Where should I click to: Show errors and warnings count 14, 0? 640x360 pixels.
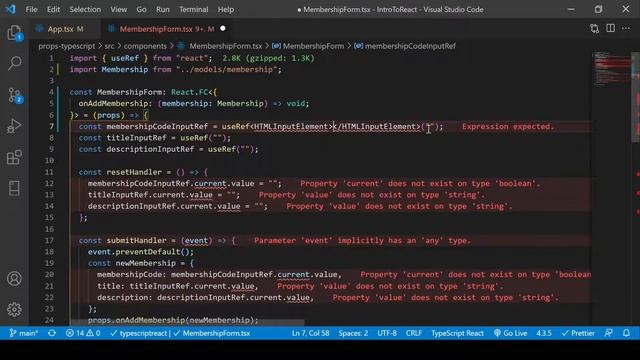[83, 333]
